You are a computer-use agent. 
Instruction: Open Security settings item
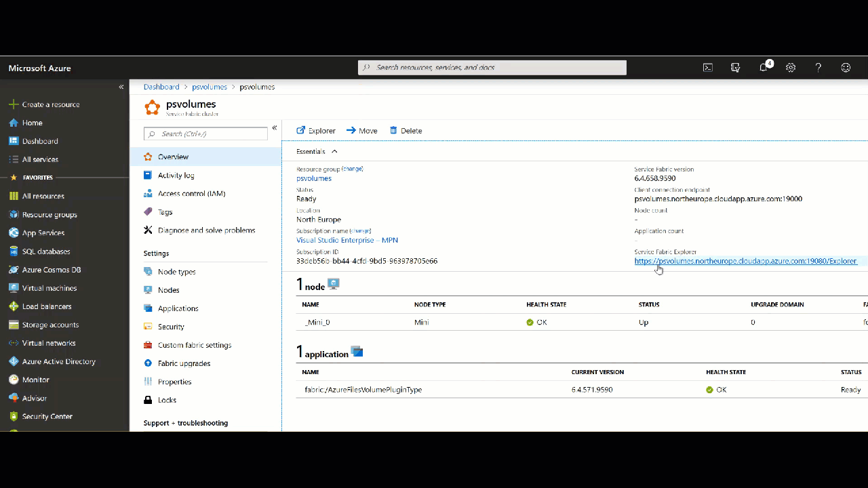205,326
